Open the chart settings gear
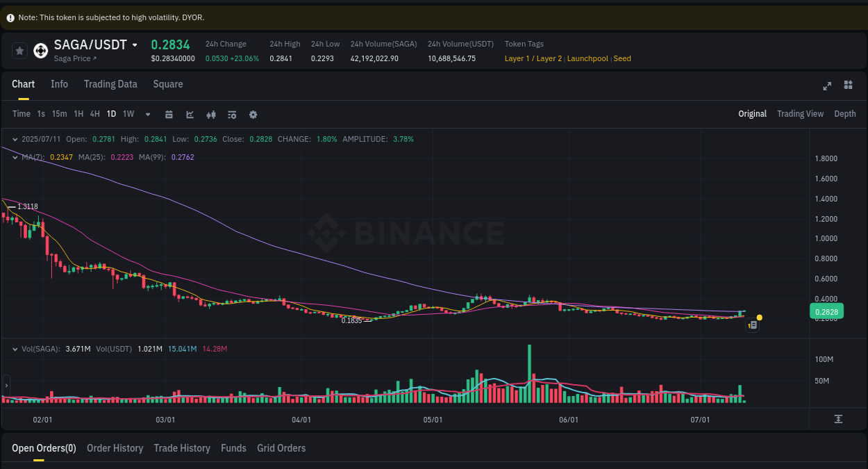The image size is (868, 469). 253,114
